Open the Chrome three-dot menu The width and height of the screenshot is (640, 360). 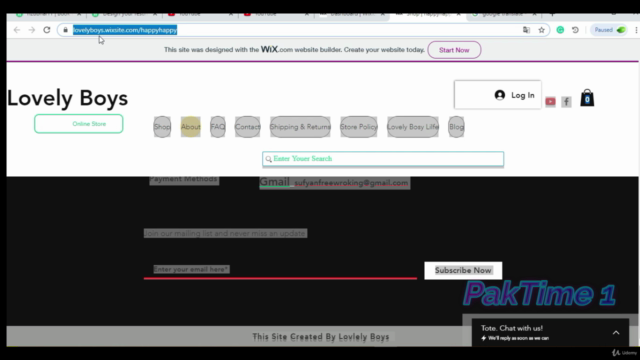(636, 30)
